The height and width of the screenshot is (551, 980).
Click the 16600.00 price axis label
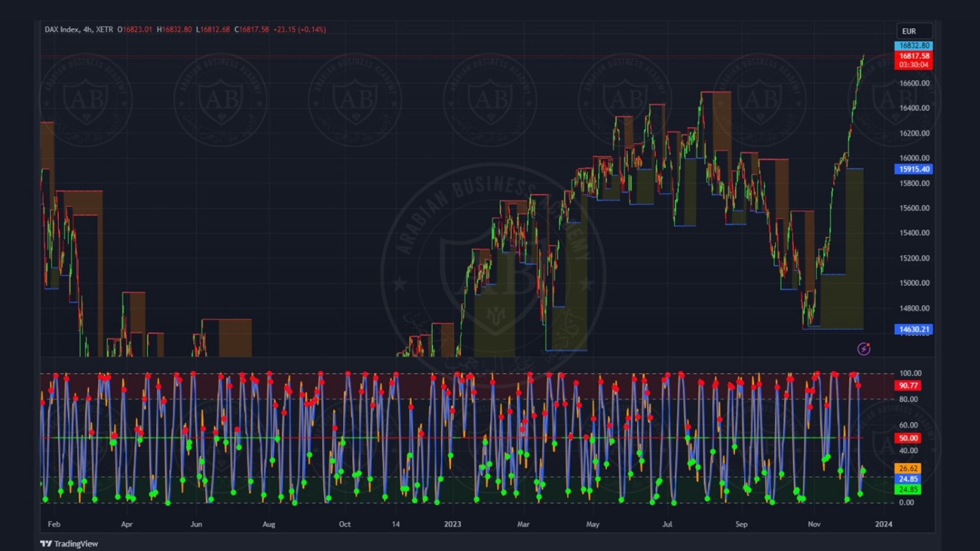[914, 83]
